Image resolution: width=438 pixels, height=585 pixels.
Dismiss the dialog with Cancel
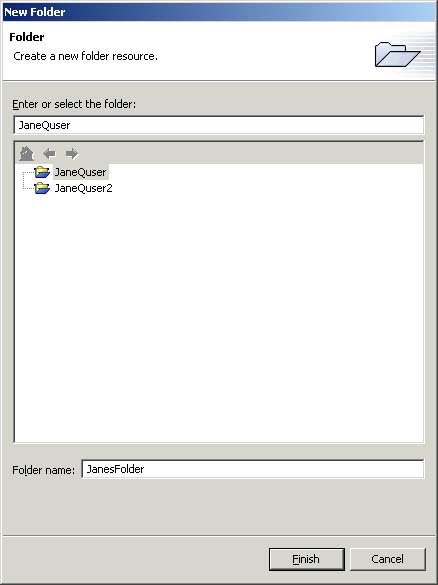point(388,559)
